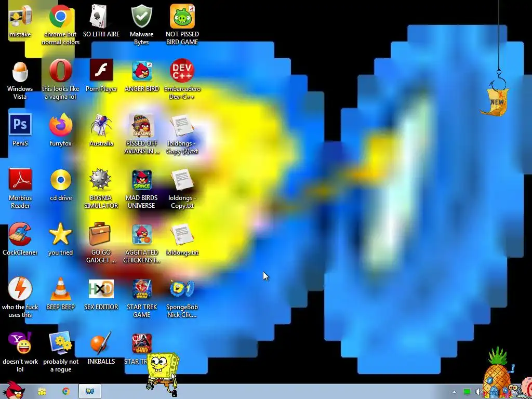This screenshot has height=399, width=532.
Task: Select the bottom text file in the column
Action: [x=182, y=234]
